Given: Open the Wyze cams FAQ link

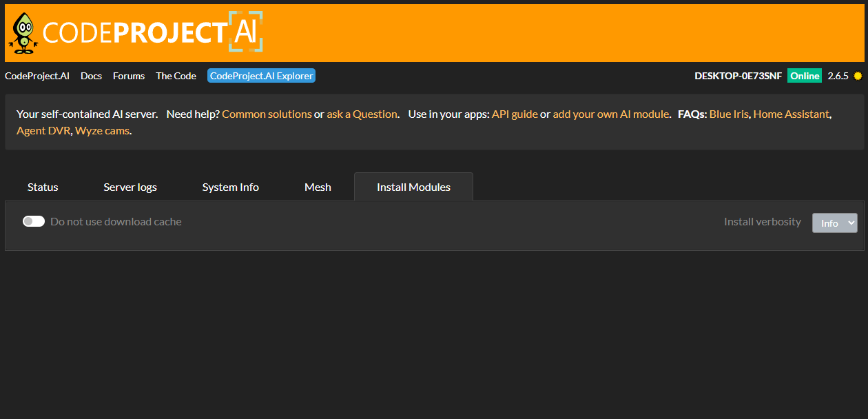Looking at the screenshot, I should [102, 130].
